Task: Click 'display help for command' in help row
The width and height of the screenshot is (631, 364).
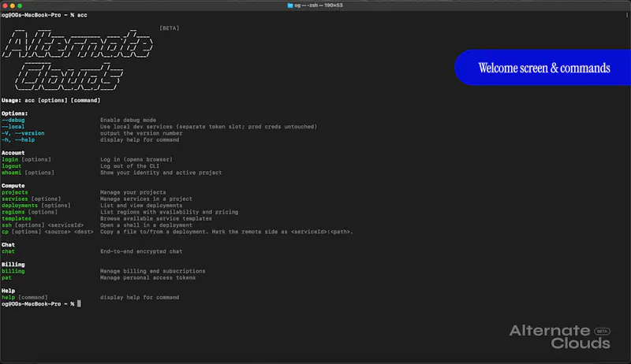Action: pyautogui.click(x=140, y=297)
